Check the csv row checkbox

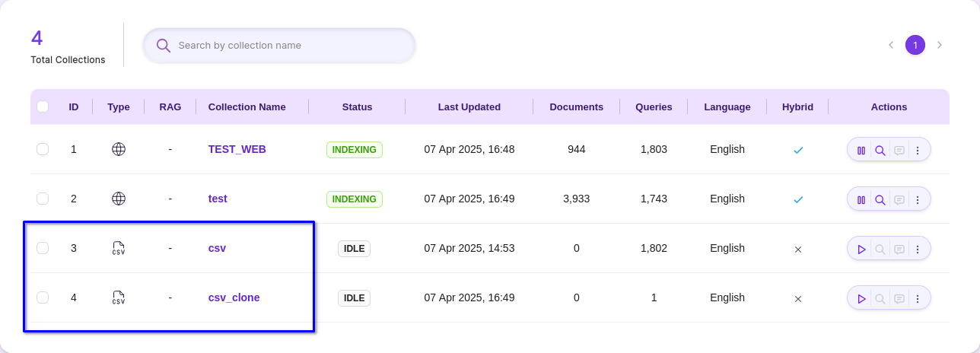(x=43, y=248)
